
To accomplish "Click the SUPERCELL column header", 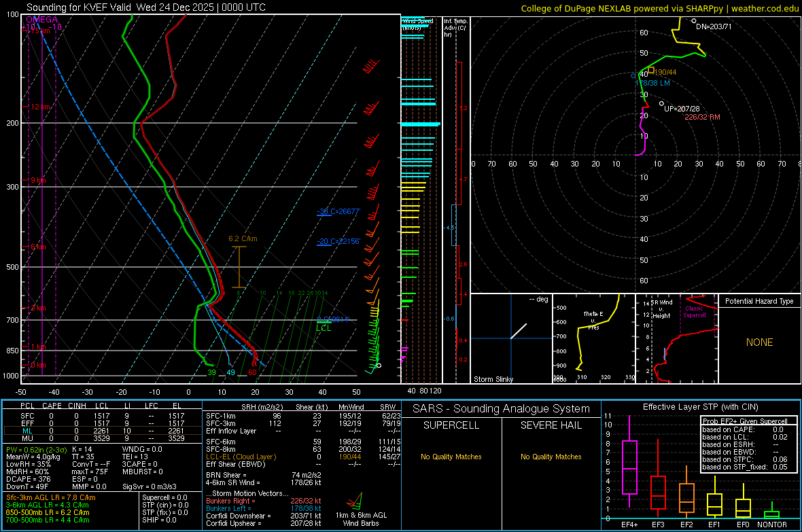I will click(451, 425).
